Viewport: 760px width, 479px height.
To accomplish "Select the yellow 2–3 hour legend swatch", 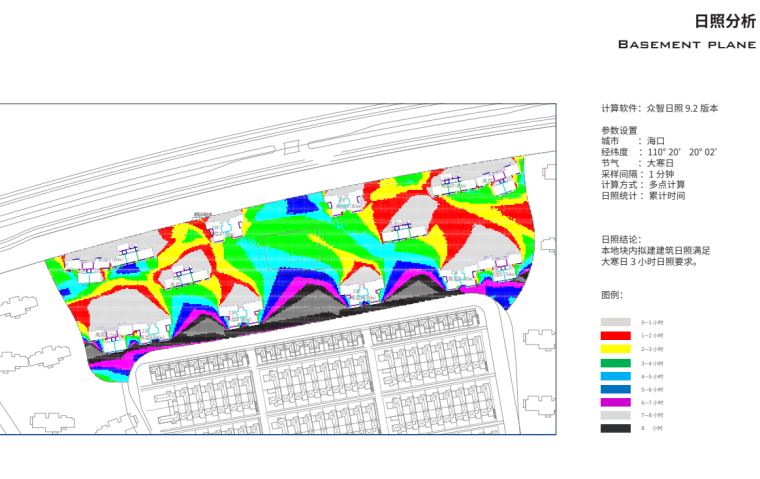I will point(615,349).
